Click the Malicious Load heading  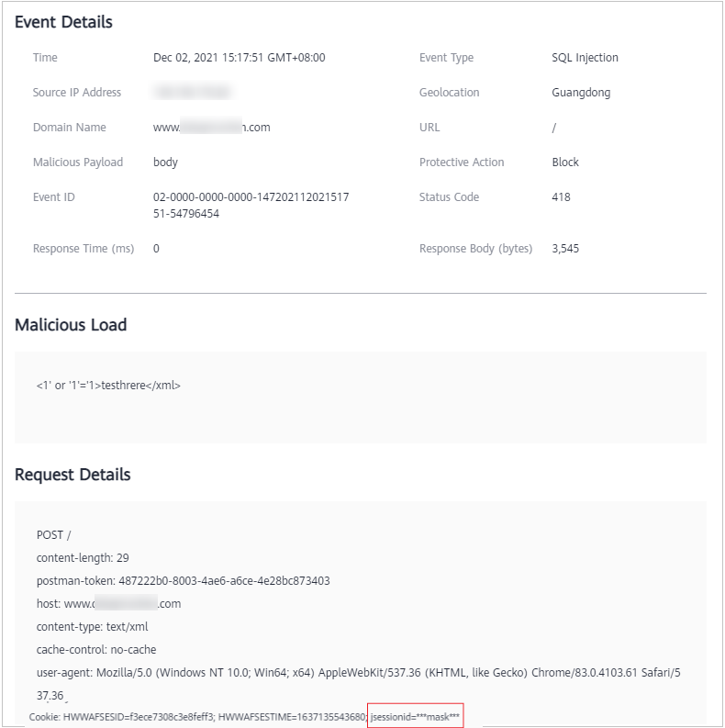point(71,325)
